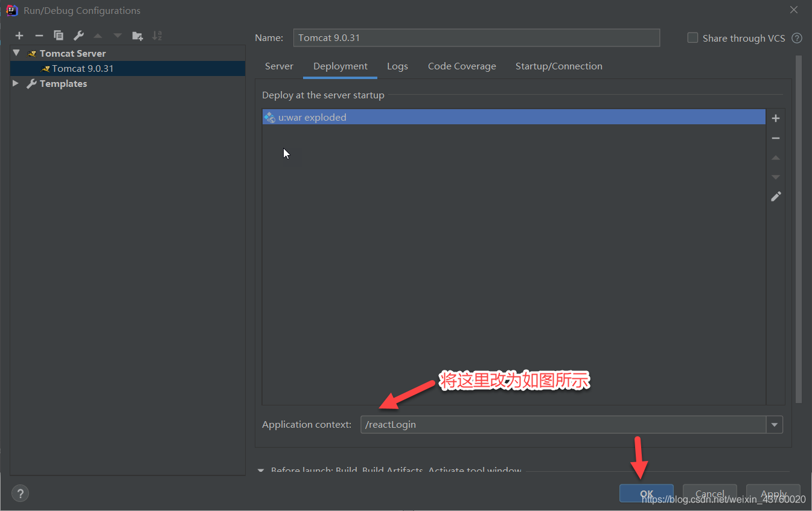The width and height of the screenshot is (812, 511).
Task: Open edit templates wrench icon
Action: (78, 36)
